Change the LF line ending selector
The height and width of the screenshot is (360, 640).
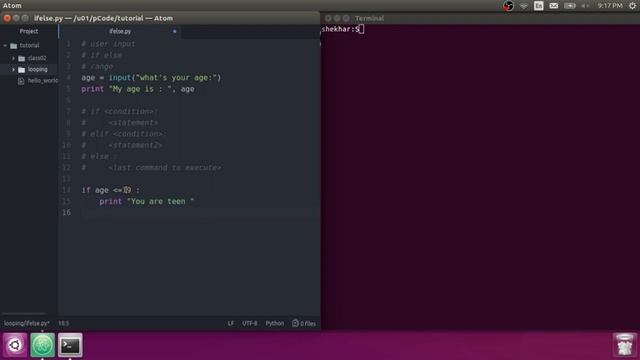(x=231, y=323)
